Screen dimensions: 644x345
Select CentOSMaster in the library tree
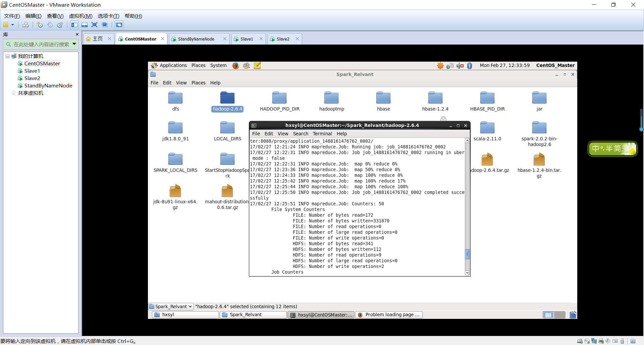(x=42, y=64)
